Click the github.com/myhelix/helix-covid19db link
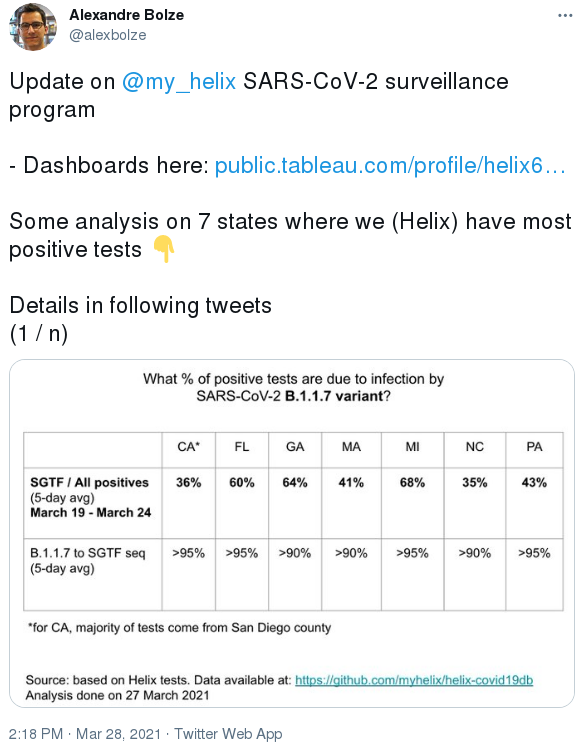This screenshot has width=583, height=747. tap(414, 680)
